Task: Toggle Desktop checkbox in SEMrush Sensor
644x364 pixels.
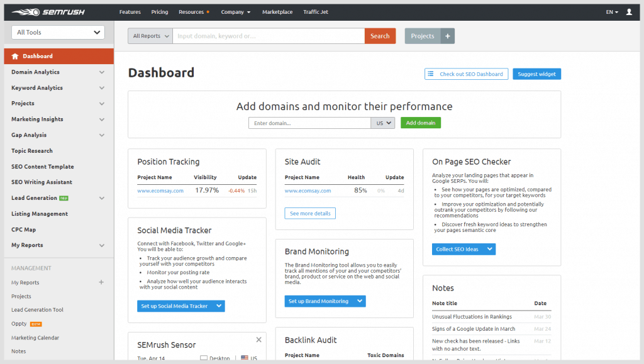Action: click(204, 358)
